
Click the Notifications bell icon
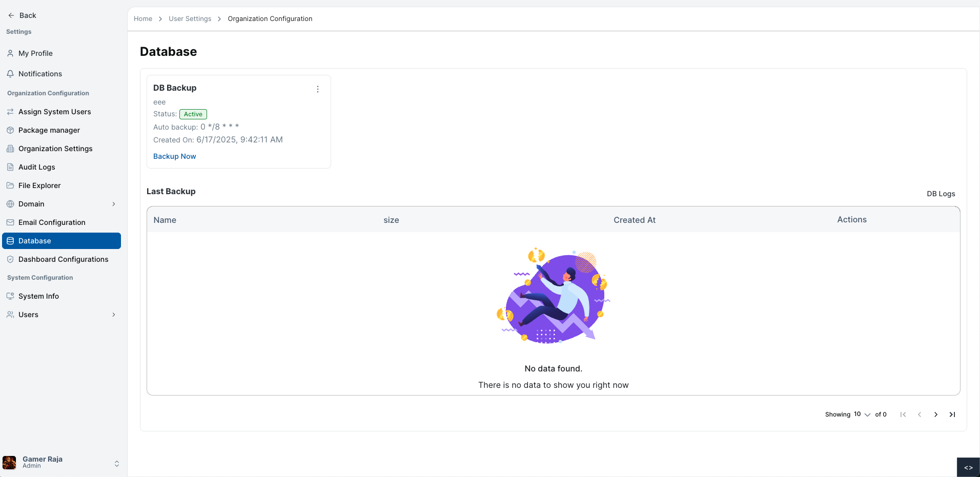point(11,74)
